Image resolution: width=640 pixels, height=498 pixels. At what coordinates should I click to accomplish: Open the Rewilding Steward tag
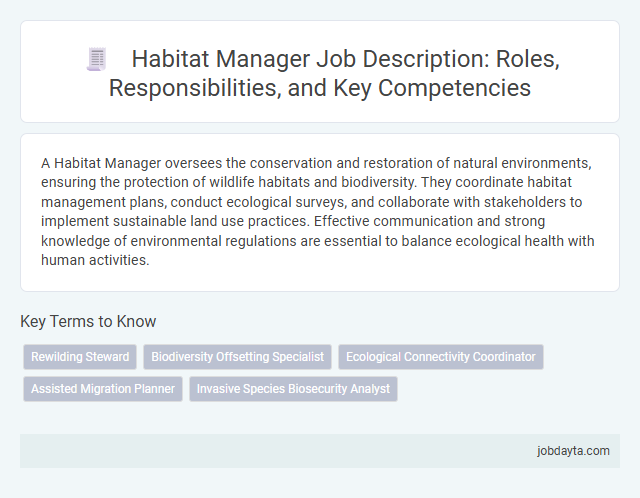point(80,357)
